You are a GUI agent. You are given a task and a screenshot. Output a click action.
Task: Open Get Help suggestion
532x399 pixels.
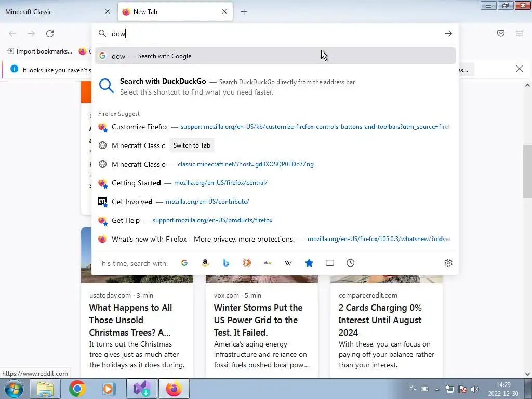[x=275, y=220]
